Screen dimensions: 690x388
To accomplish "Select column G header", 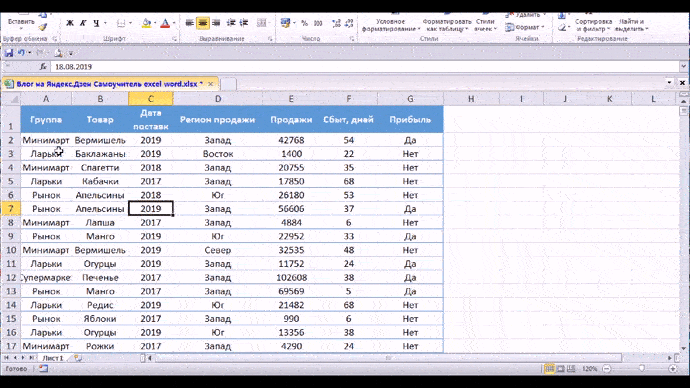I will pyautogui.click(x=410, y=99).
